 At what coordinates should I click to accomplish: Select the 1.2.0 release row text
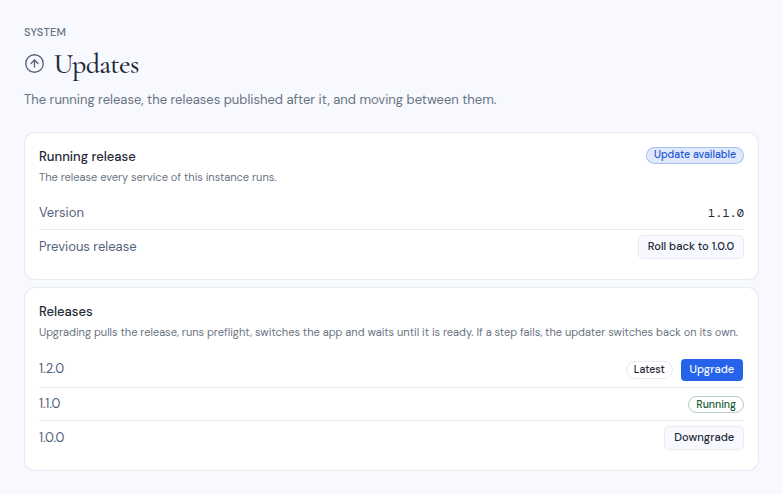(51, 369)
